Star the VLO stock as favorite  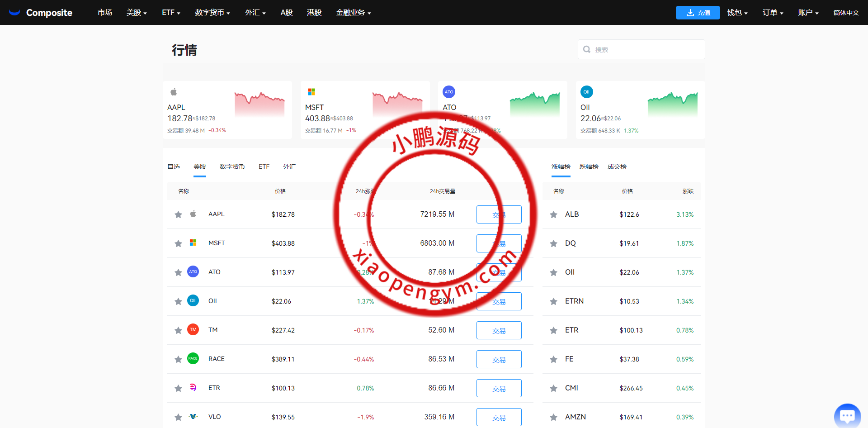coord(178,417)
